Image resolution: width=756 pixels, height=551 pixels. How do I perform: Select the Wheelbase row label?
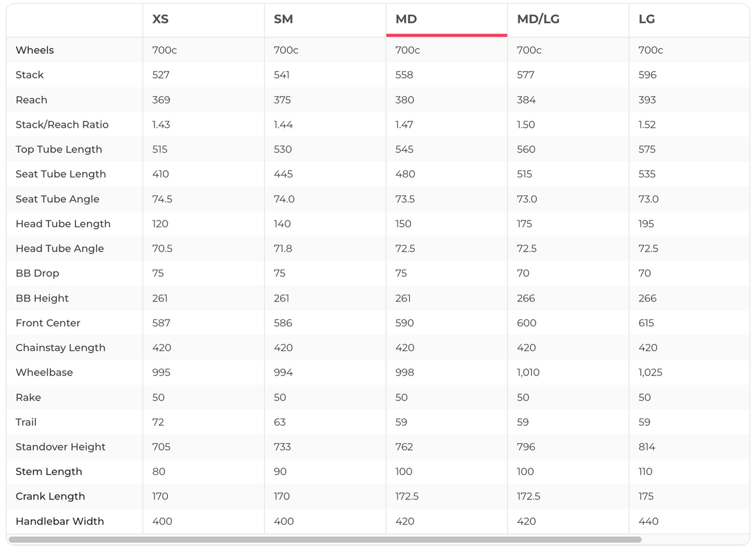click(x=44, y=372)
